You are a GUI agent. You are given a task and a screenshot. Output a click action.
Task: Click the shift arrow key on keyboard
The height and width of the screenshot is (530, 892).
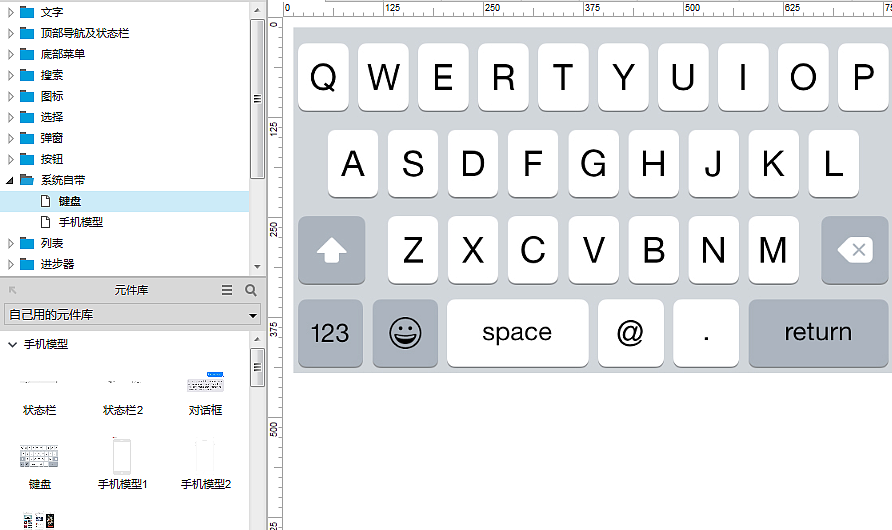click(332, 250)
